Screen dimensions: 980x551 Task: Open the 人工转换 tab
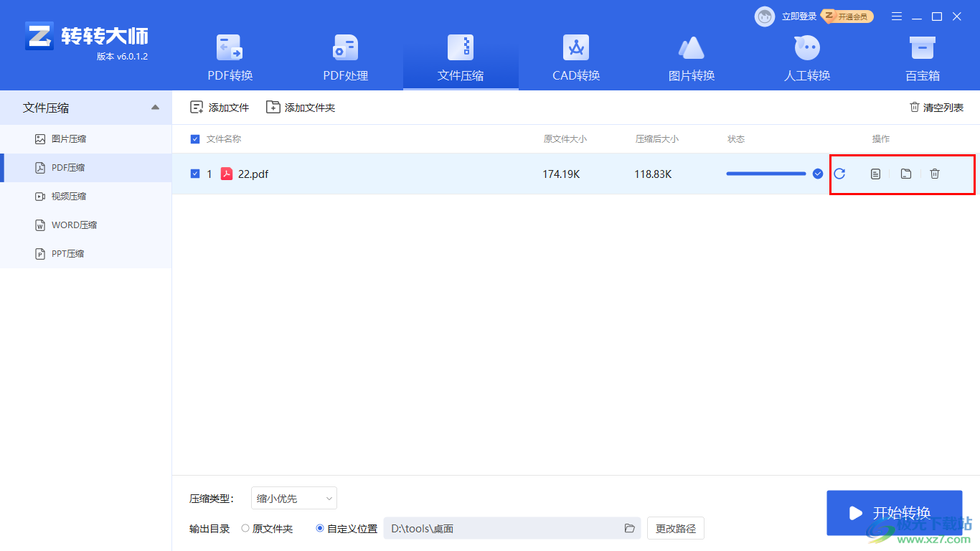807,58
